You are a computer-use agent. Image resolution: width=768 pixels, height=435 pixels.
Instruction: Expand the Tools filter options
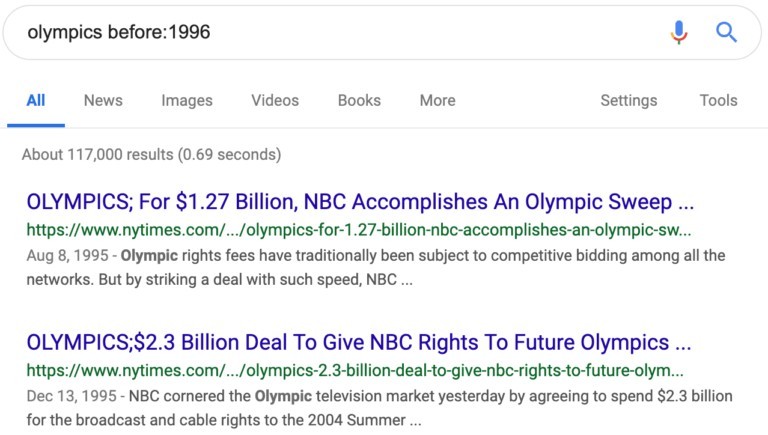718,100
